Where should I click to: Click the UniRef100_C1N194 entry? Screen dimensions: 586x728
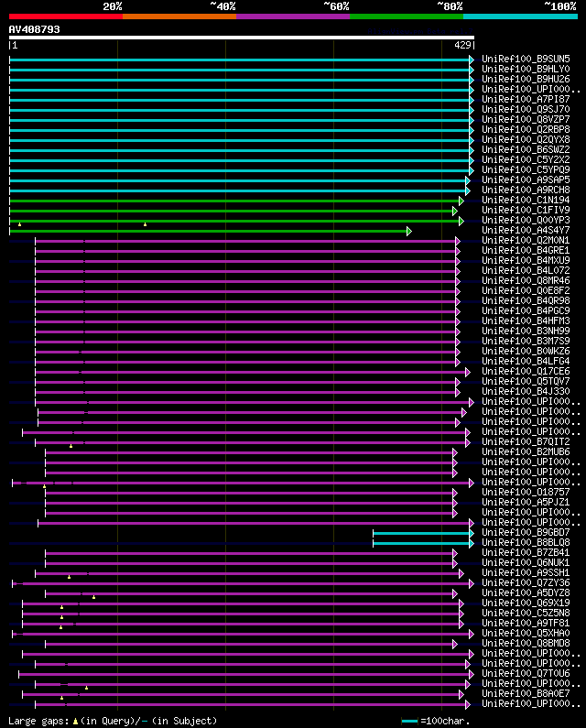click(x=526, y=201)
